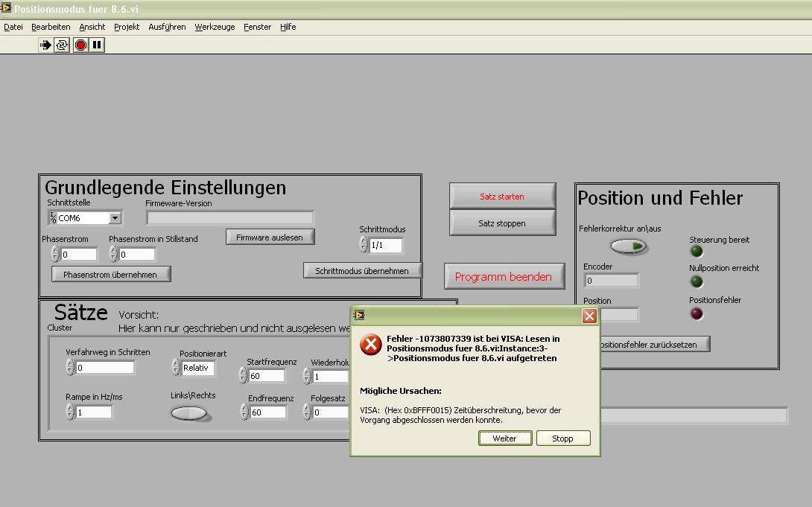This screenshot has width=812, height=507.
Task: Open the Ansicht menu
Action: [92, 27]
